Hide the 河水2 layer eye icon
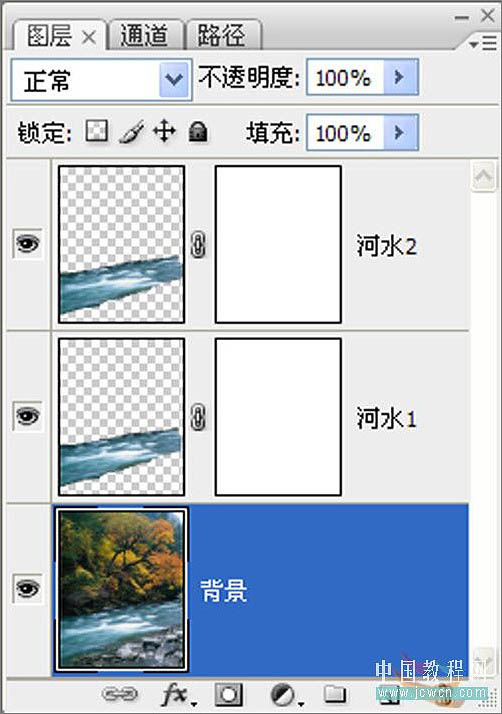The image size is (502, 714). coord(27,244)
